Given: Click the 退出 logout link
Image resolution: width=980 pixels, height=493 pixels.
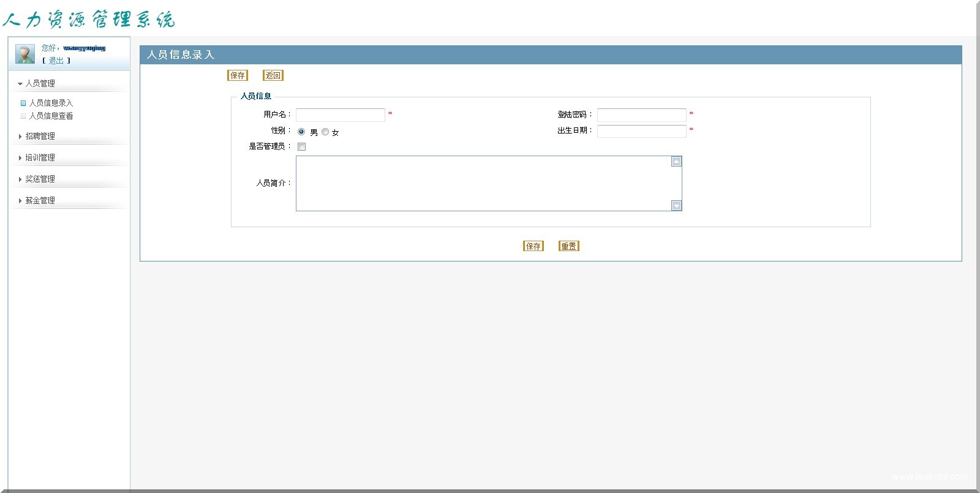Looking at the screenshot, I should pyautogui.click(x=56, y=61).
